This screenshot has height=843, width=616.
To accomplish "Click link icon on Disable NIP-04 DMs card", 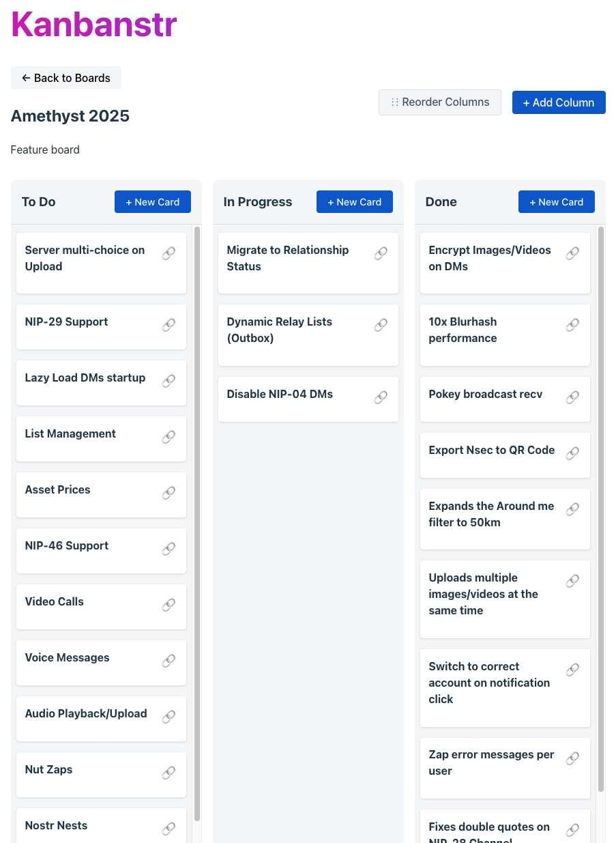I will click(x=381, y=397).
